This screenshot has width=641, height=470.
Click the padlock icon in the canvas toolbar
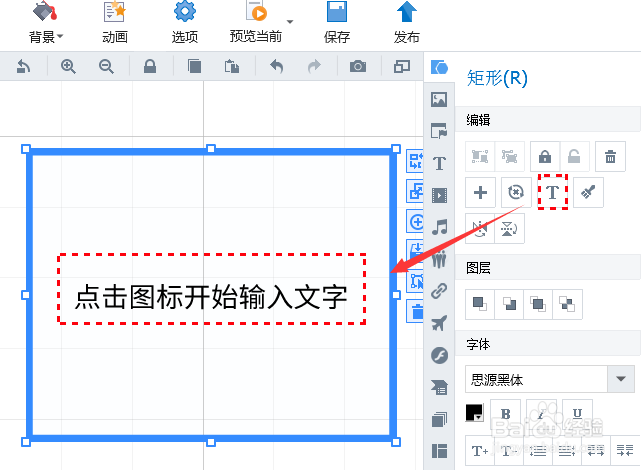[x=150, y=66]
